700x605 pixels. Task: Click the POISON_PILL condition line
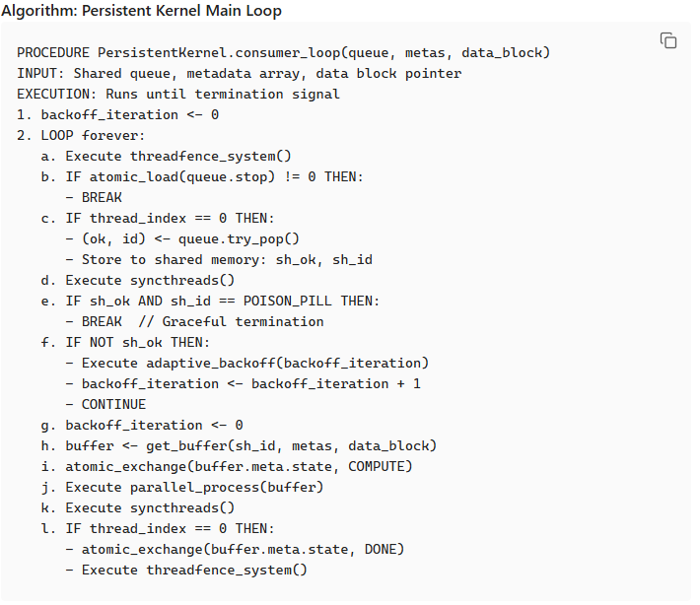point(222,301)
